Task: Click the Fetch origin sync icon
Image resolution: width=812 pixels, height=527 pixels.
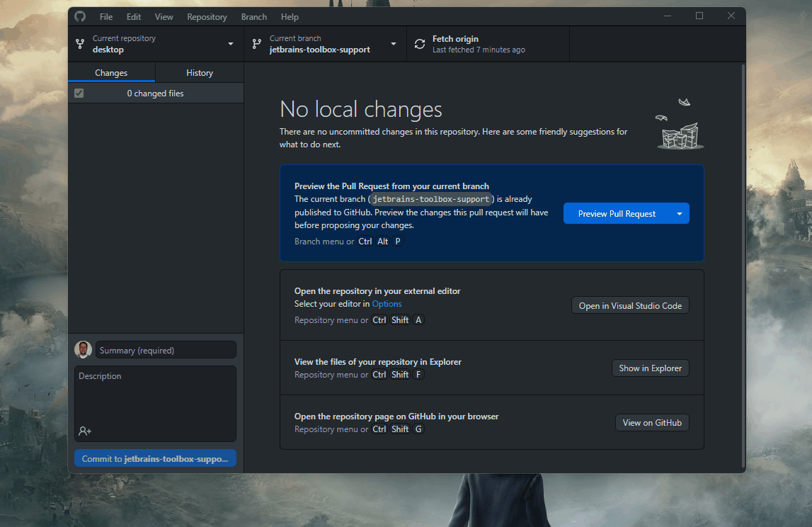Action: (x=419, y=43)
